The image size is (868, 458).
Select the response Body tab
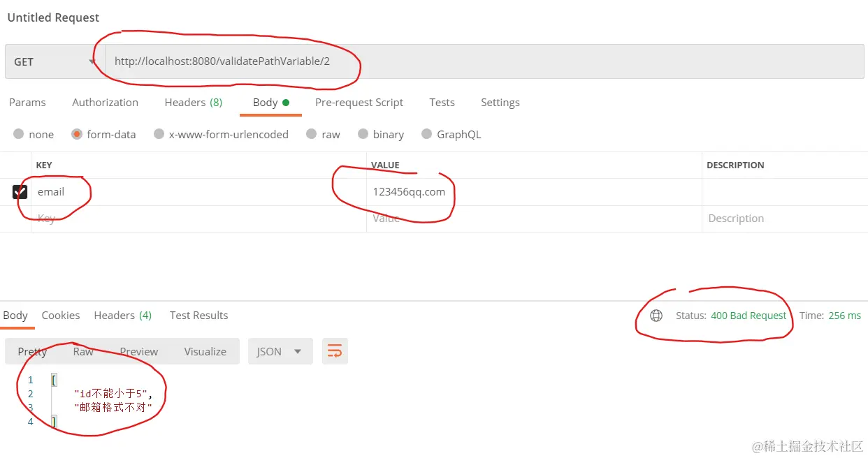tap(15, 316)
